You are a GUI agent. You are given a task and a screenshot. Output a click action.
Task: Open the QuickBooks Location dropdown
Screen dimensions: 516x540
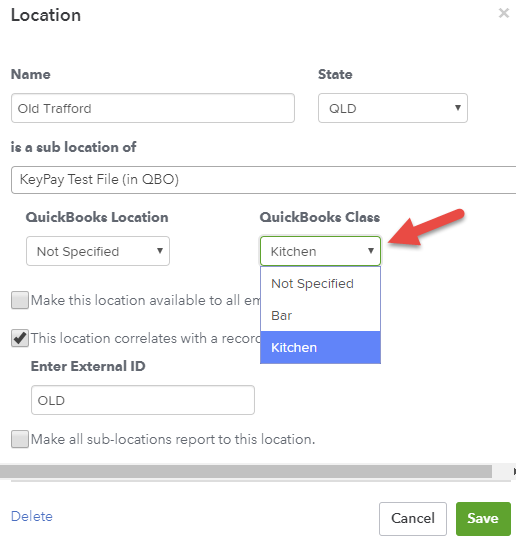click(x=98, y=251)
